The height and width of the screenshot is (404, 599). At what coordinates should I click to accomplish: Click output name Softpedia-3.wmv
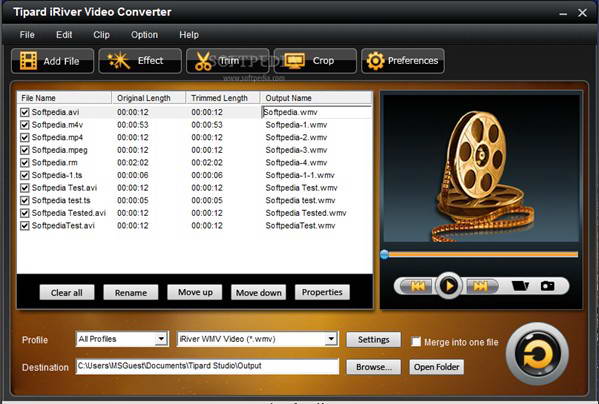tap(296, 150)
